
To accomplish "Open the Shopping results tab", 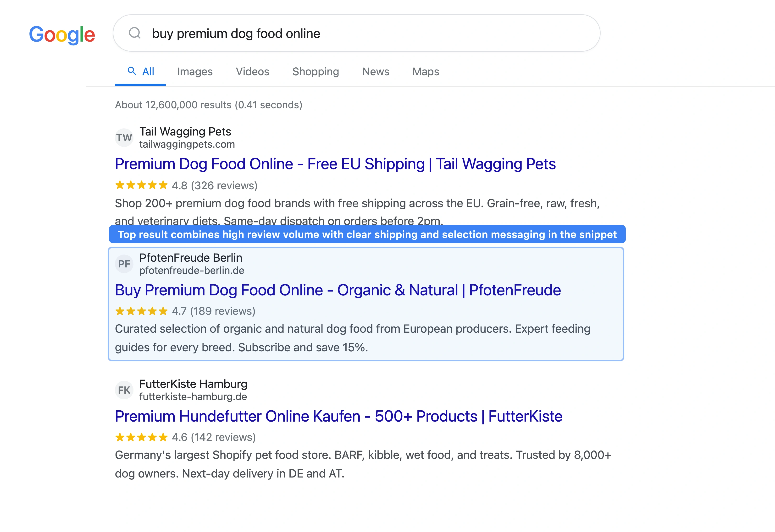I will coord(316,71).
